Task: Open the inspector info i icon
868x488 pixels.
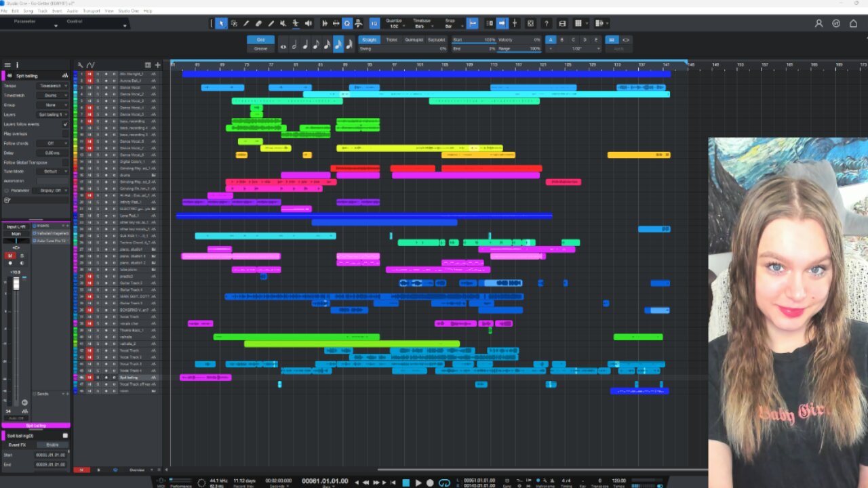Action: 18,65
